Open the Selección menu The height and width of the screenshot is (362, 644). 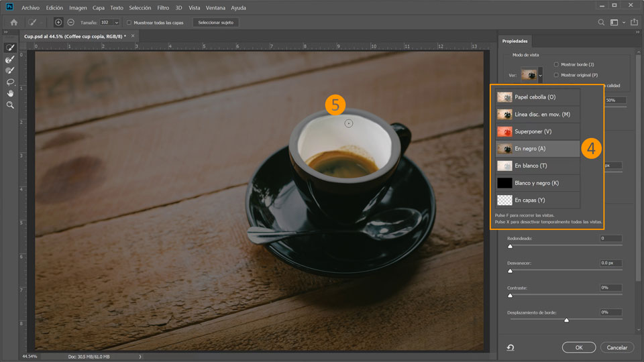[x=140, y=7]
